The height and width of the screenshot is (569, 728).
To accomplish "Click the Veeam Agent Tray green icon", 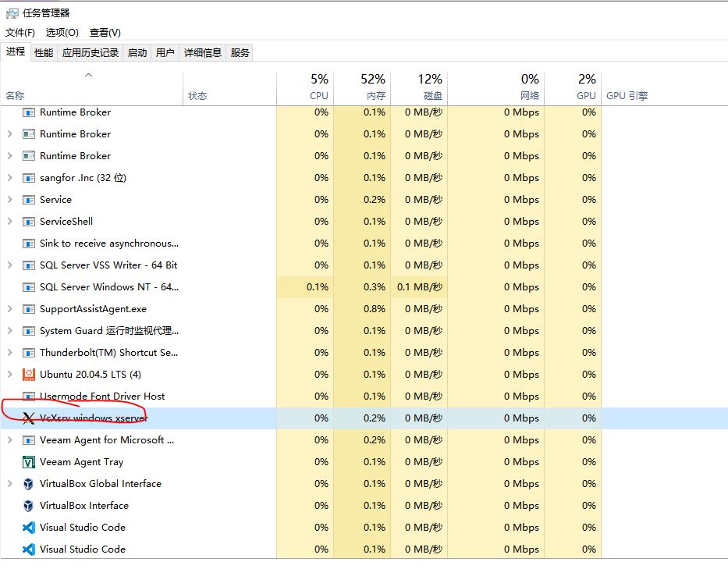I will 29,462.
